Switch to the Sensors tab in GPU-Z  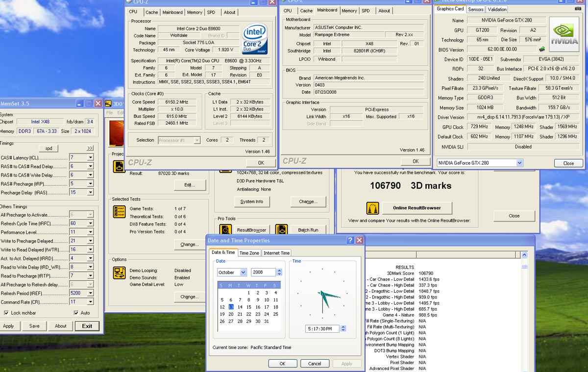(476, 9)
